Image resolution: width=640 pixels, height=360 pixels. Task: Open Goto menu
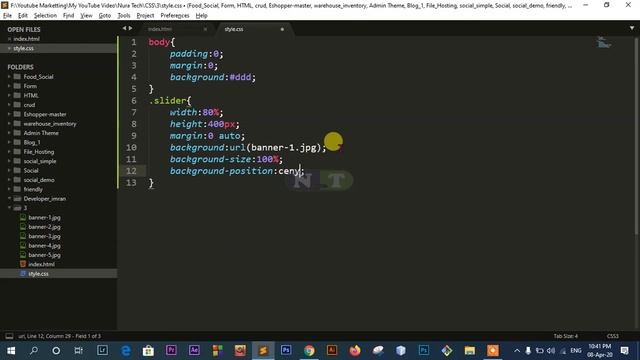[105, 16]
